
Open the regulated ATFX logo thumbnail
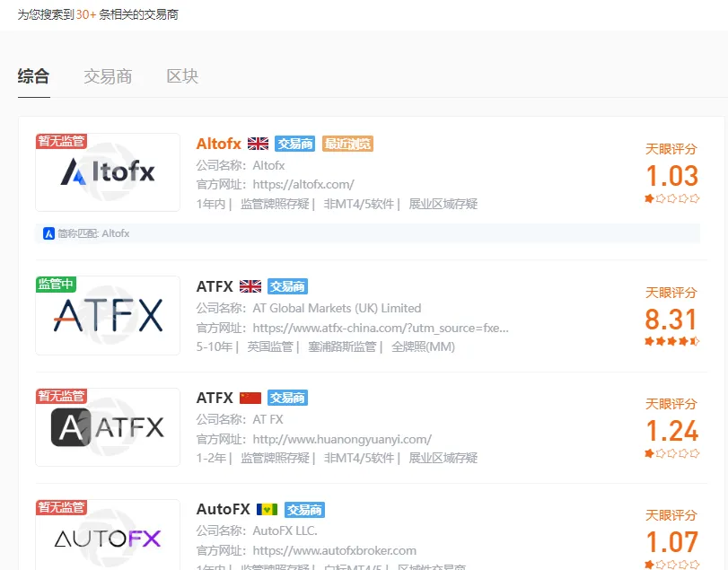point(108,316)
